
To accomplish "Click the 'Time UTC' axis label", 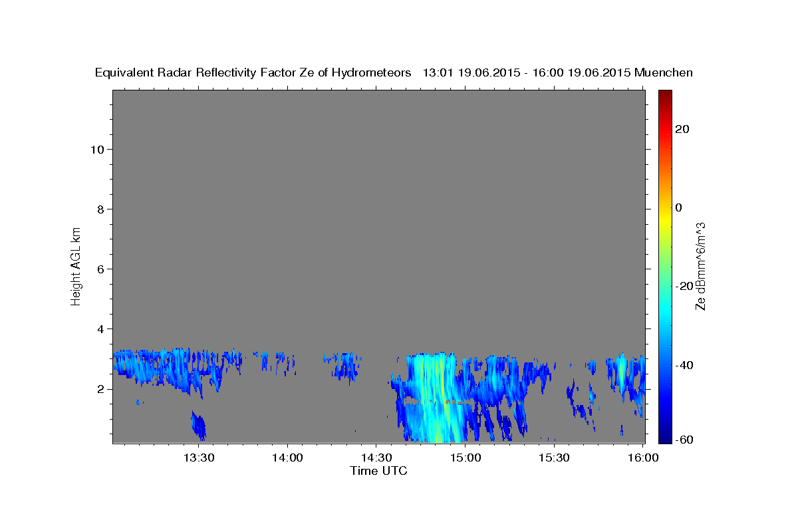I will coord(378,471).
